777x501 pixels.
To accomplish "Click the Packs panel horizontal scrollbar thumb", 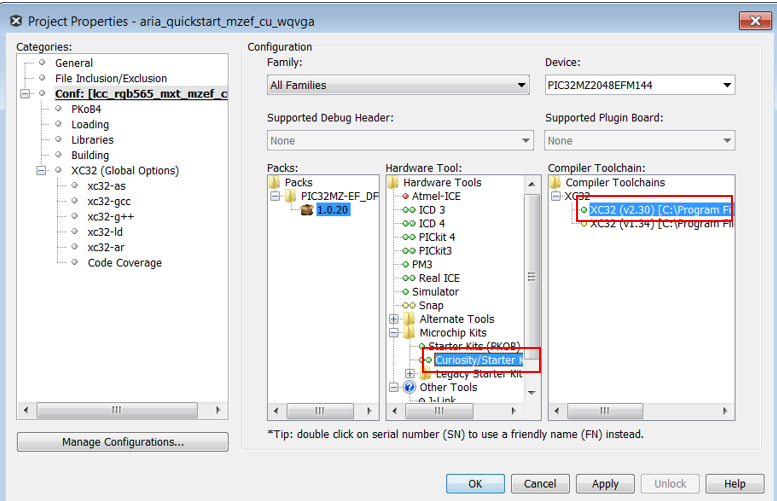I will (x=320, y=411).
